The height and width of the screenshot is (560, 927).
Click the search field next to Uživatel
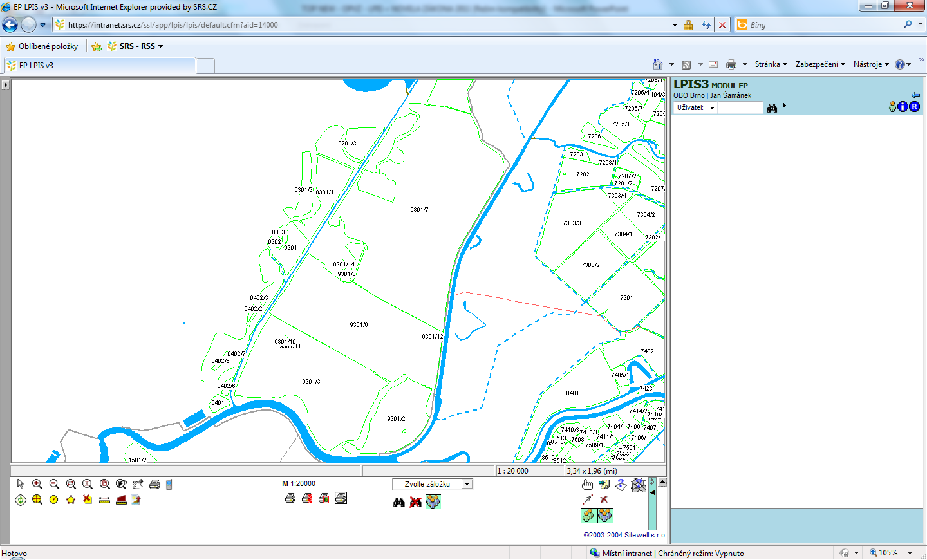pos(740,107)
